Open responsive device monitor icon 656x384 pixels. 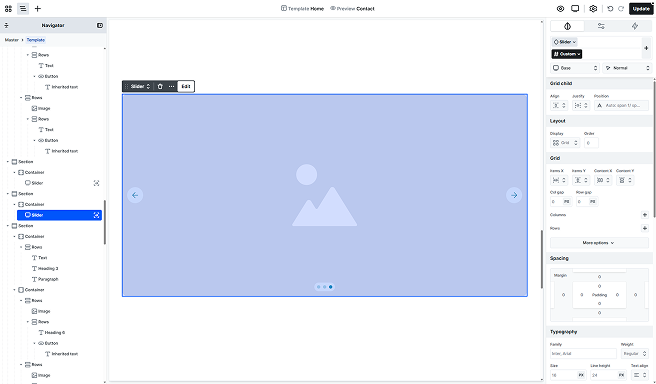coord(575,8)
